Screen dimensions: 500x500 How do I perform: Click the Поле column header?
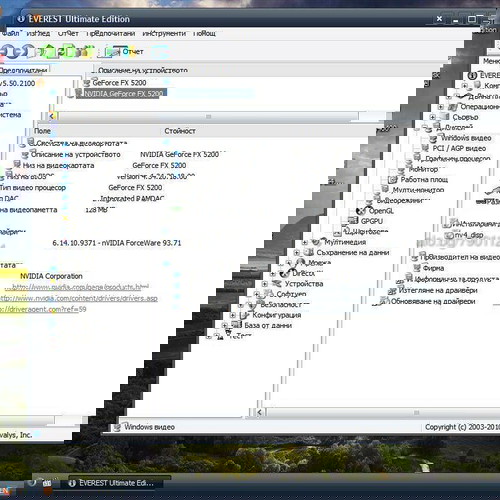42,131
